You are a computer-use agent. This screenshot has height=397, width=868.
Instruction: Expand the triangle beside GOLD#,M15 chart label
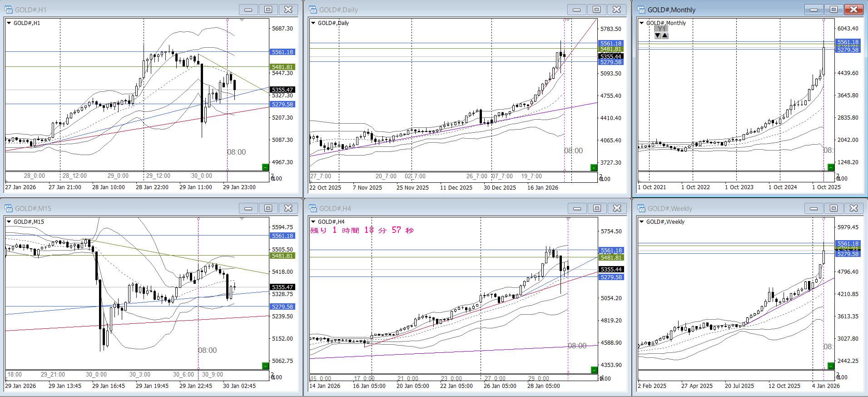9,221
